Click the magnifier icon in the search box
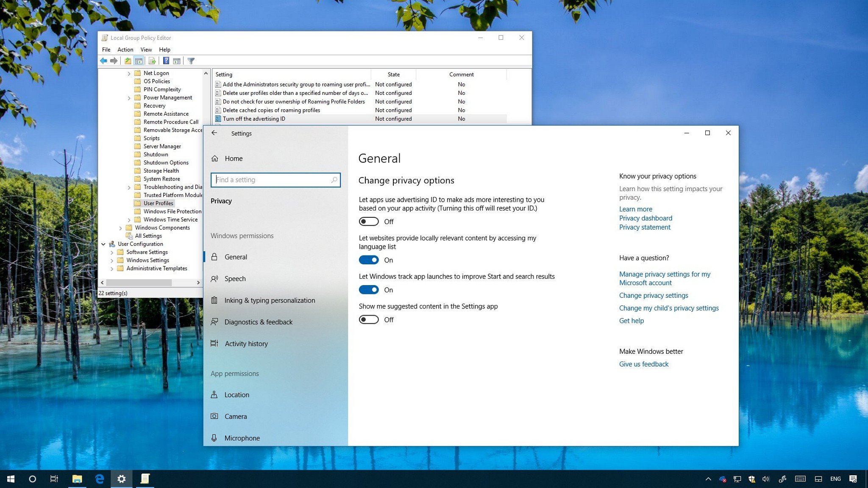Image resolution: width=868 pixels, height=488 pixels. click(x=334, y=180)
